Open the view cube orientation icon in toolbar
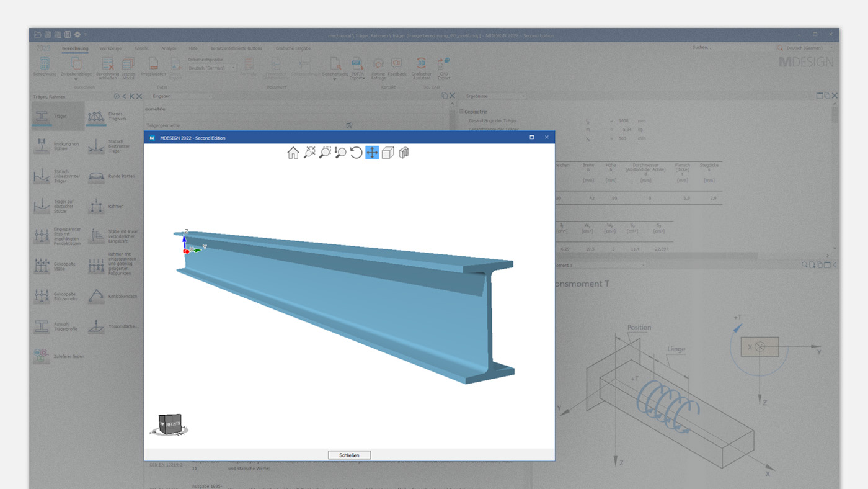This screenshot has height=489, width=868. pos(387,153)
